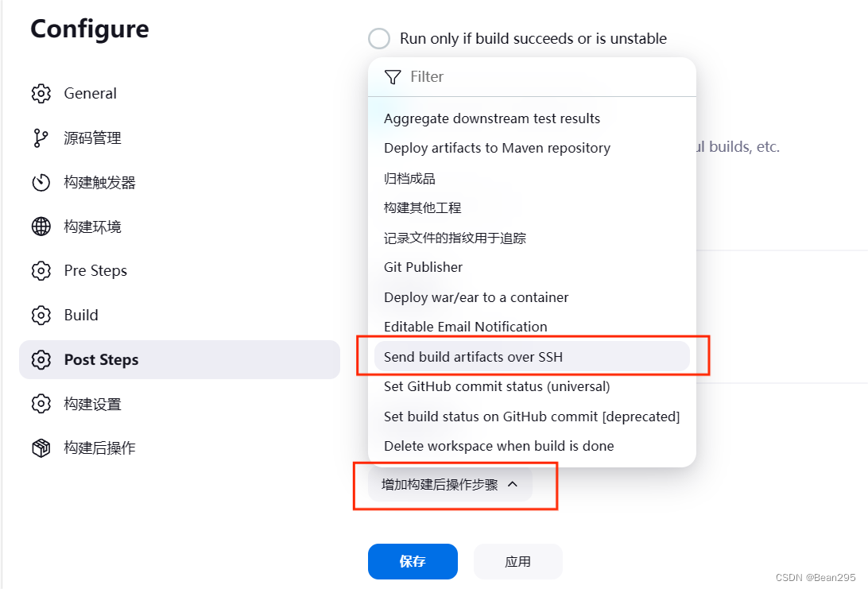
Task: Click the General settings gear icon
Action: point(41,93)
